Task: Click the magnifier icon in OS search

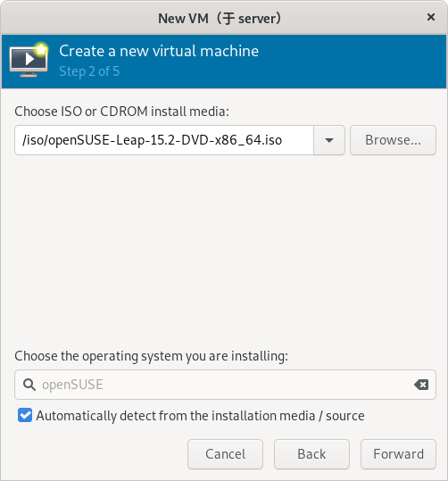Action: 29,385
